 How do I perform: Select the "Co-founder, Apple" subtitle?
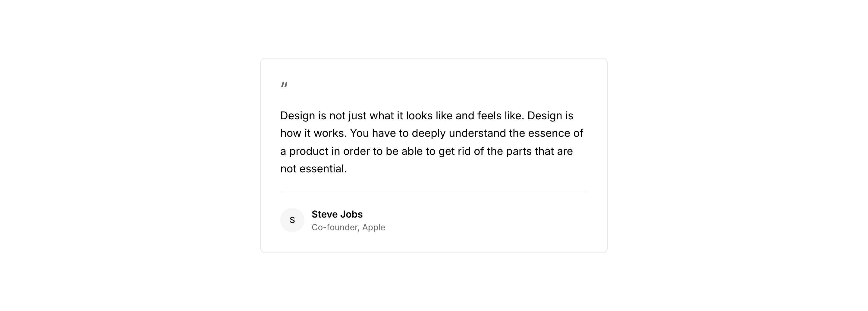click(x=348, y=228)
